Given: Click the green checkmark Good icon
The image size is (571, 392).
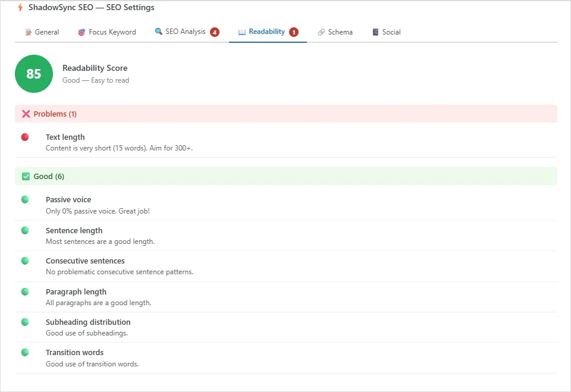Looking at the screenshot, I should coord(26,177).
